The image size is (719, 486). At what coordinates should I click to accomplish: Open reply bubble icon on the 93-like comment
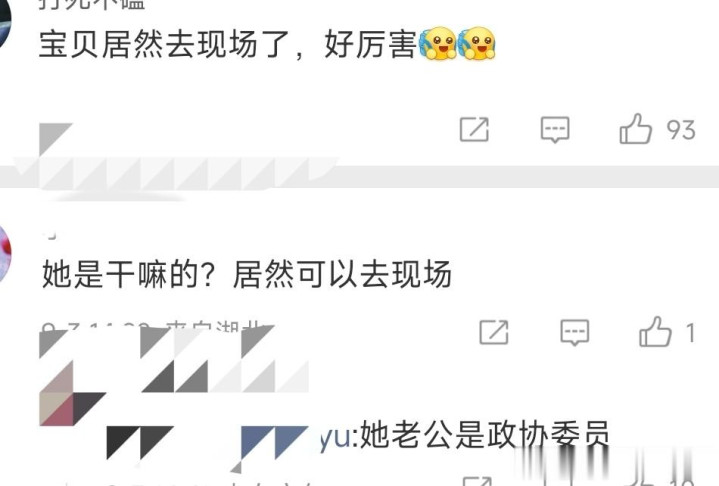tap(555, 130)
